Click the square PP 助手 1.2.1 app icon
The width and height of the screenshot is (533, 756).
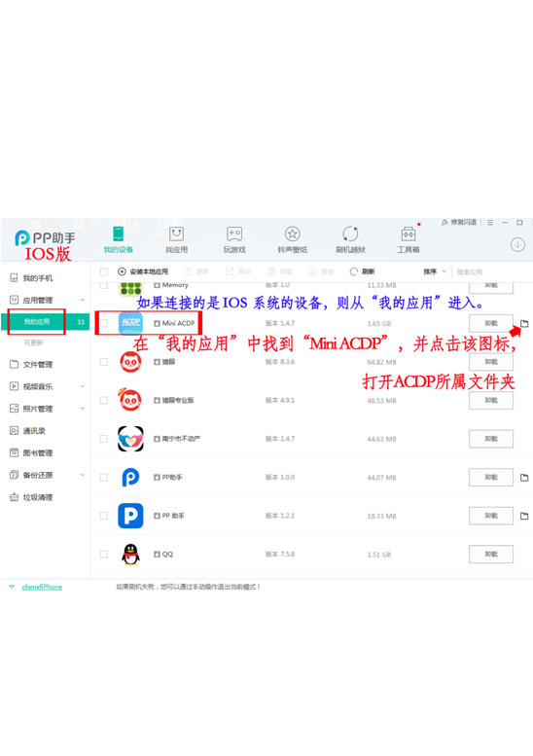coord(130,516)
